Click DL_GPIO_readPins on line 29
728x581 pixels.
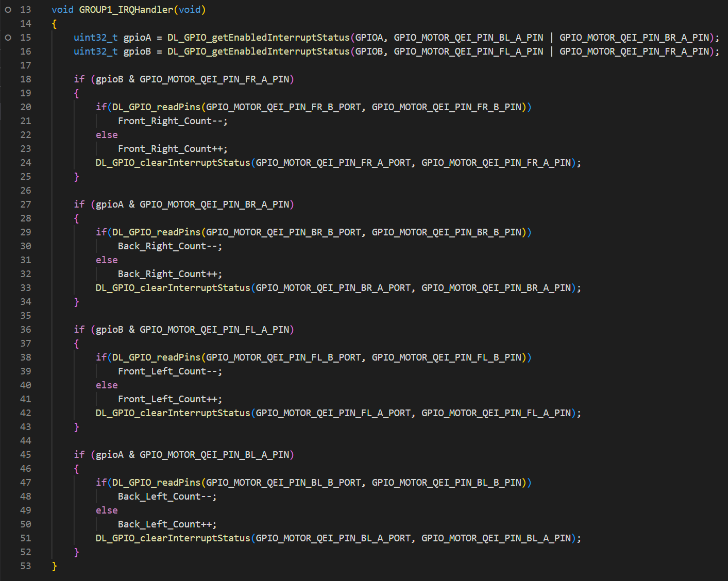pos(156,232)
